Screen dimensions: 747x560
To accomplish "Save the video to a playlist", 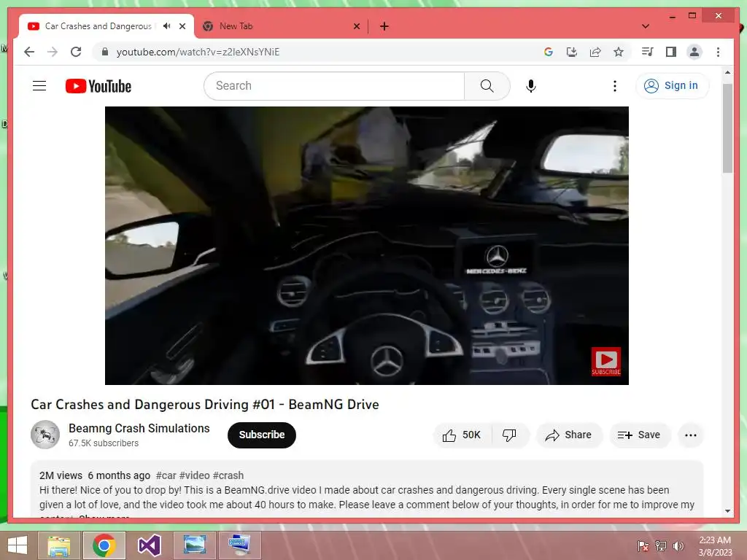I will 639,435.
